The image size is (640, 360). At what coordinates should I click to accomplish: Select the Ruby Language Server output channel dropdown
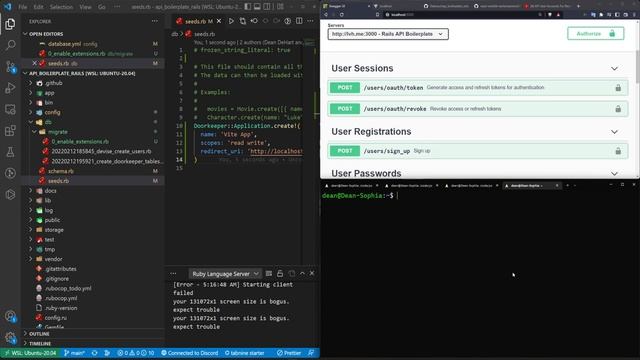(225, 274)
